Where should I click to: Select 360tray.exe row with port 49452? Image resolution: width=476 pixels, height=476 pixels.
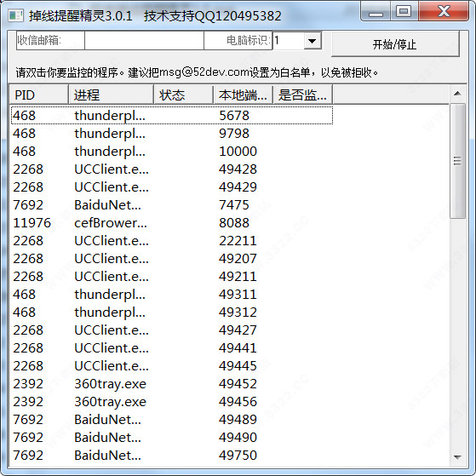[172, 384]
